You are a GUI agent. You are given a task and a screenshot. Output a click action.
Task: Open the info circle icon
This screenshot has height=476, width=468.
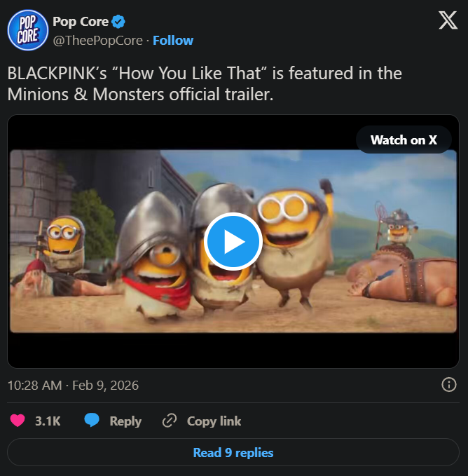(449, 384)
